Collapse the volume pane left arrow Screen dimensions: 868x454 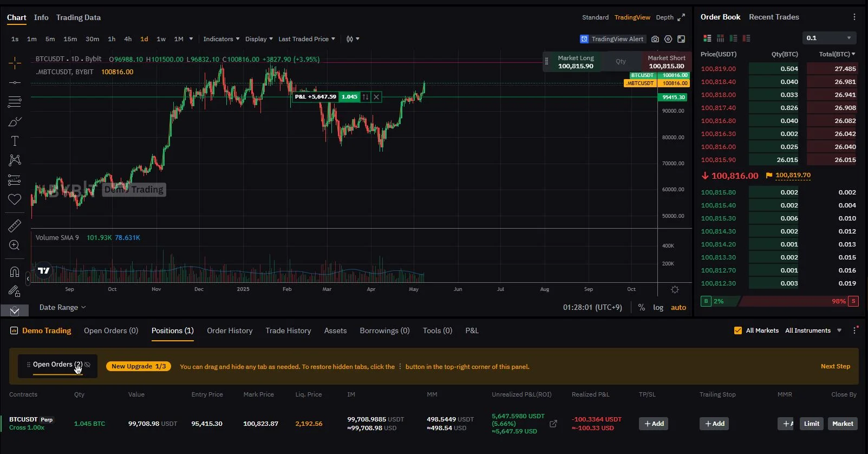(x=28, y=278)
